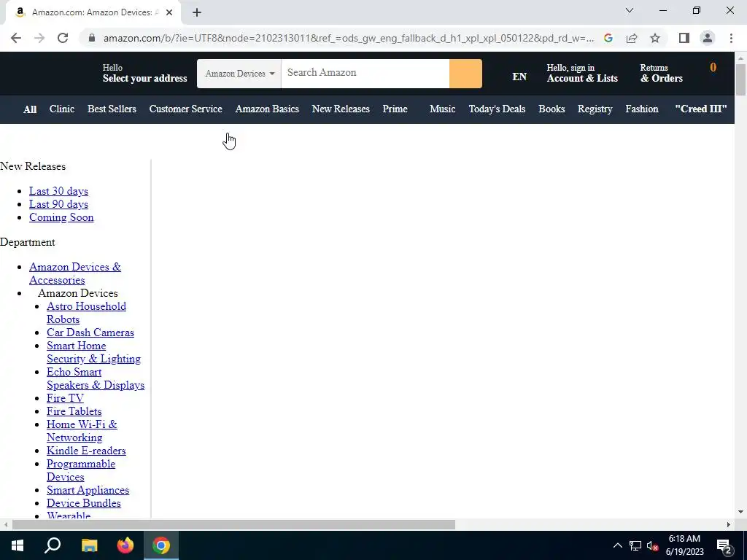Screen dimensions: 747x560
Task: Open the Chrome three-dot menu
Action: [731, 38]
